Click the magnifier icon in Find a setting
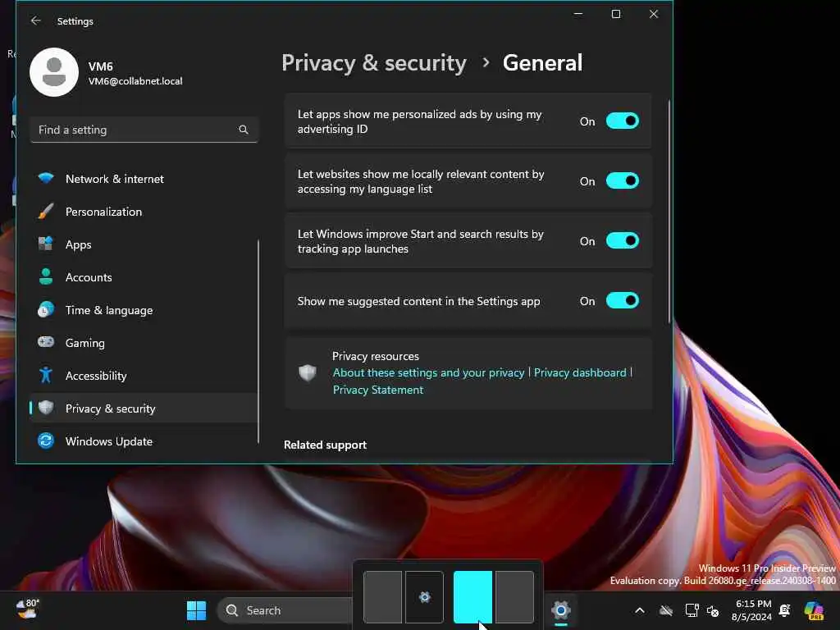The image size is (840, 630). [x=243, y=130]
